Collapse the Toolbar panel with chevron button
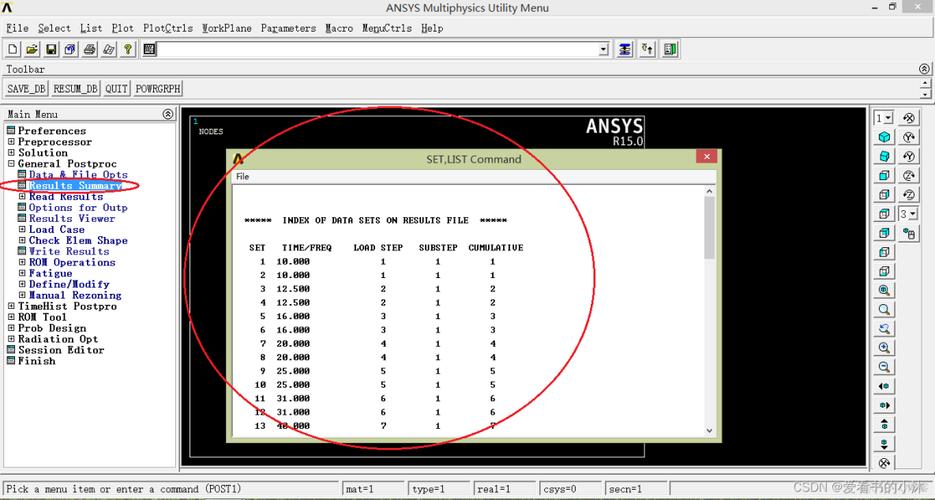935x500 pixels. point(924,69)
